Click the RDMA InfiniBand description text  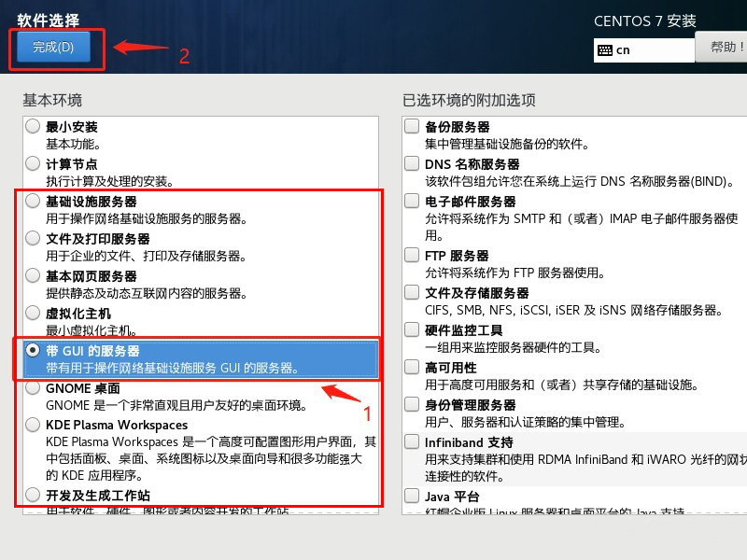pyautogui.click(x=586, y=468)
